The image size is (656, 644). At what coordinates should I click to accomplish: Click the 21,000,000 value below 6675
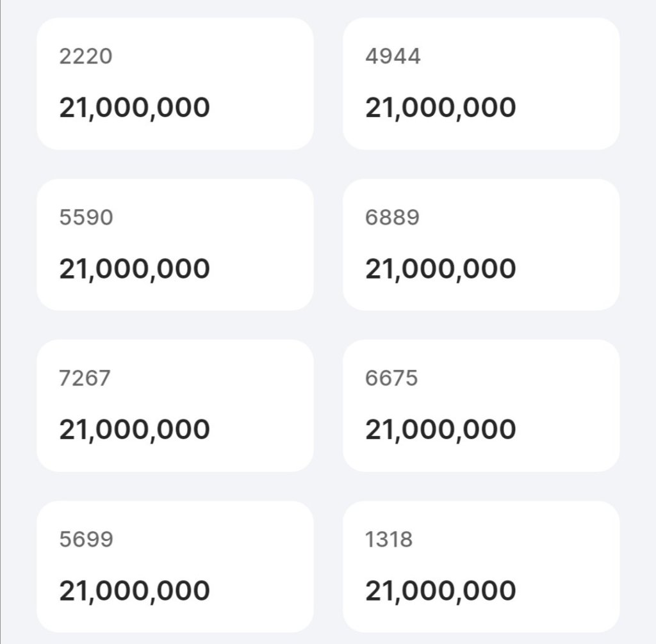(x=441, y=430)
